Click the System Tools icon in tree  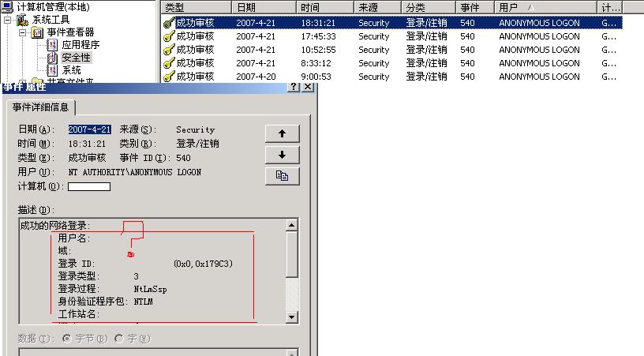pyautogui.click(x=22, y=19)
